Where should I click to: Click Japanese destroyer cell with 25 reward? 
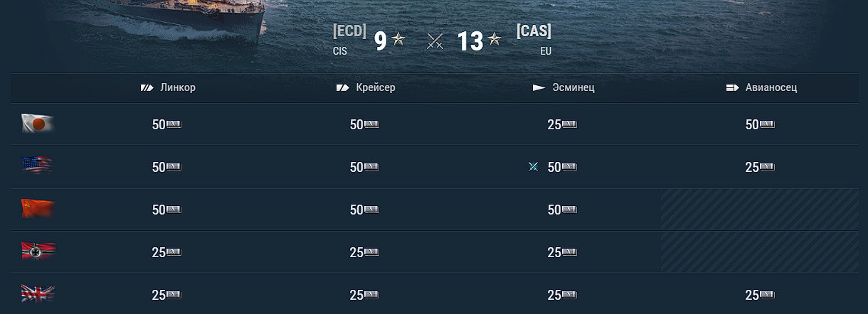(x=562, y=124)
